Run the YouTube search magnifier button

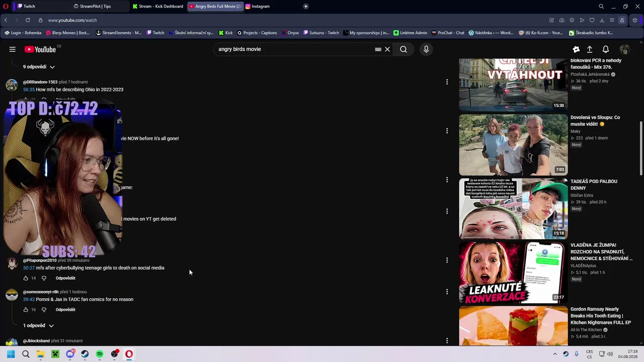404,49
